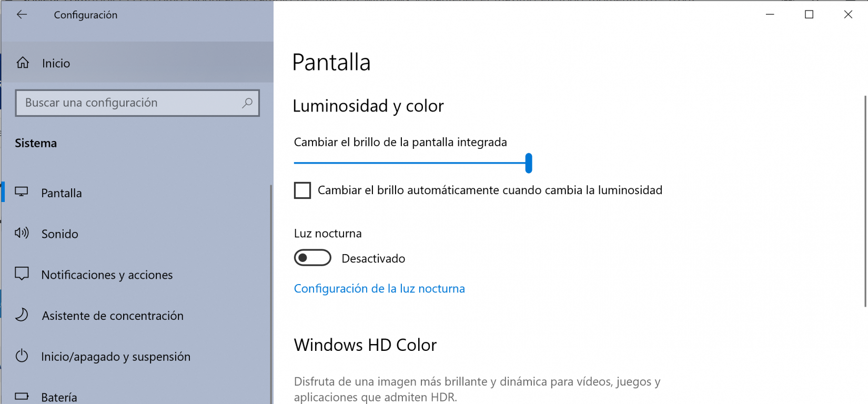The image size is (868, 404).
Task: Click the Inicio/apagado power icon
Action: (22, 356)
